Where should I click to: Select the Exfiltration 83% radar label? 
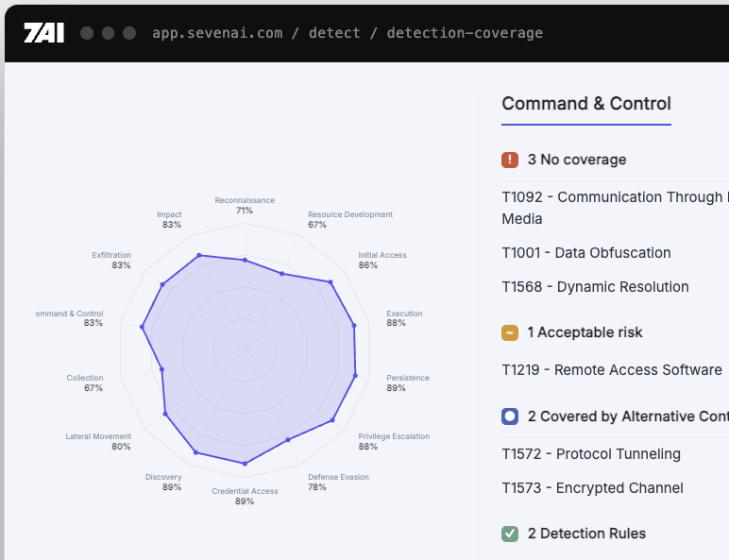click(x=111, y=260)
